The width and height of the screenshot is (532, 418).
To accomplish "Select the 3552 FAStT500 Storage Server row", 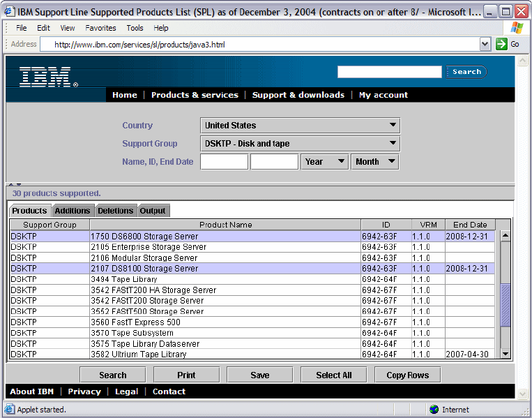I will 252,311.
